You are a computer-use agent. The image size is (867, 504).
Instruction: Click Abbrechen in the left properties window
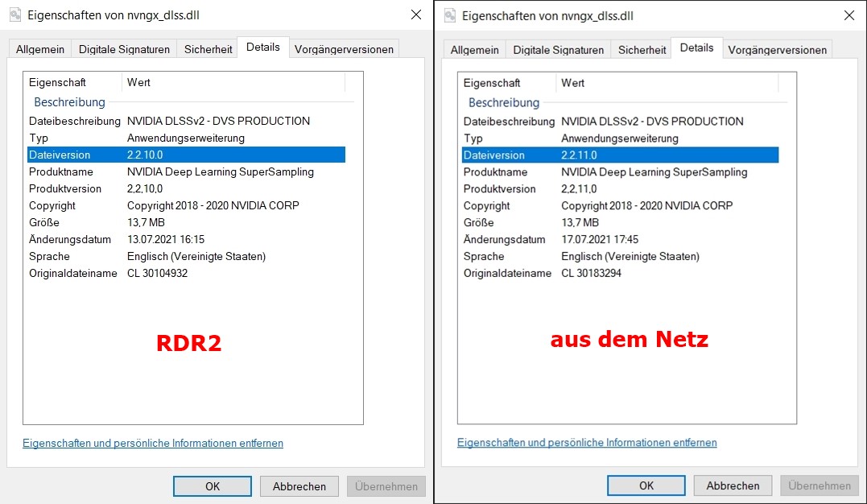[x=299, y=486]
